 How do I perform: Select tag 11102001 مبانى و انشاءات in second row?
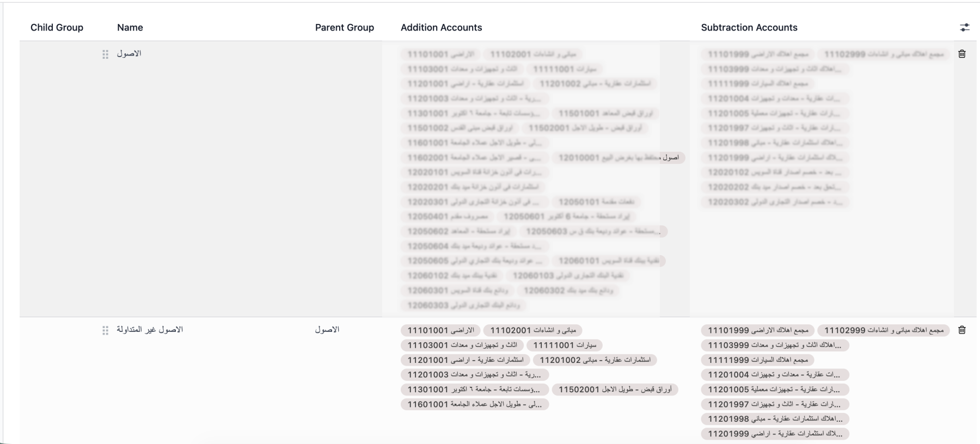pos(533,330)
